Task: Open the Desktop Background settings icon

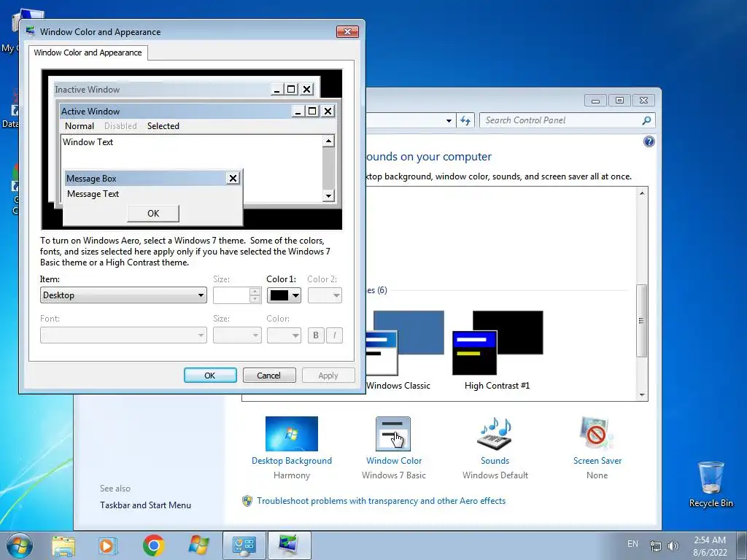Action: point(292,434)
